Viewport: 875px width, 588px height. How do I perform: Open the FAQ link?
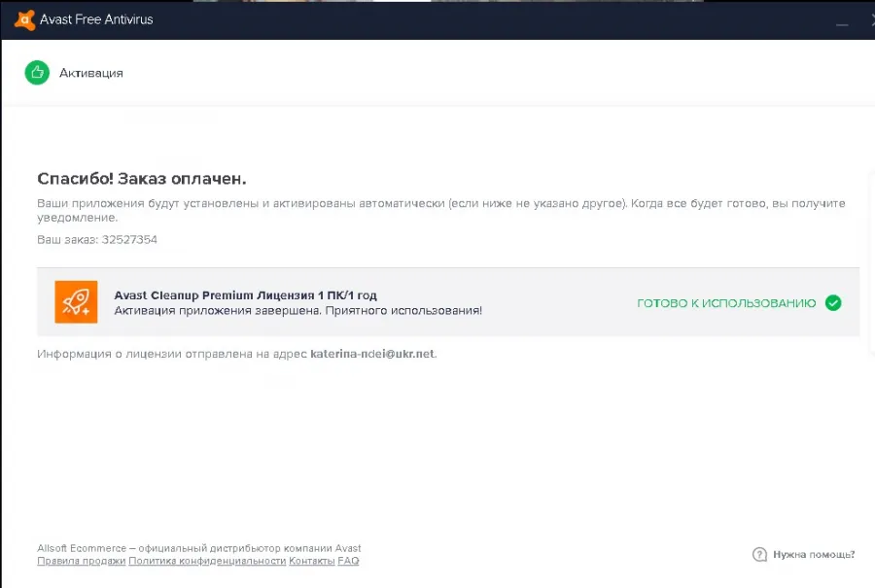pyautogui.click(x=348, y=561)
